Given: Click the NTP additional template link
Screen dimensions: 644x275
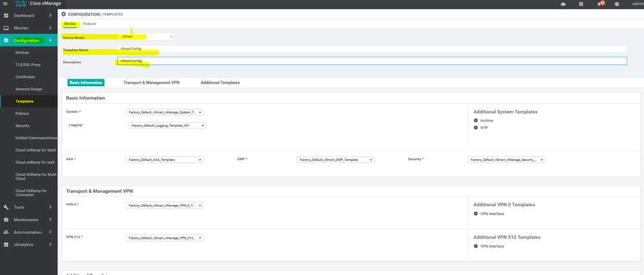Looking at the screenshot, I should pos(484,128).
